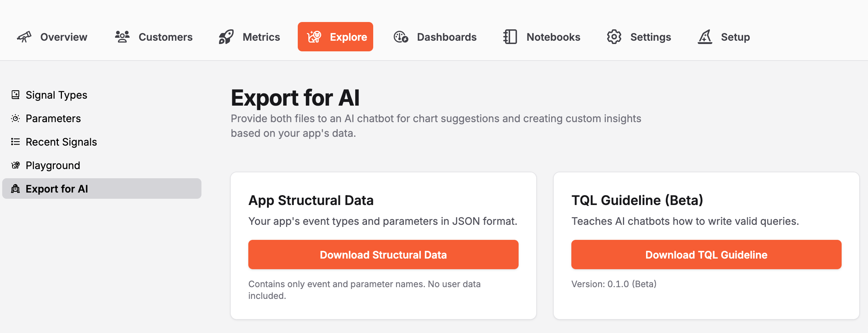Image resolution: width=868 pixels, height=333 pixels.
Task: Select Playground in the sidebar
Action: (53, 165)
